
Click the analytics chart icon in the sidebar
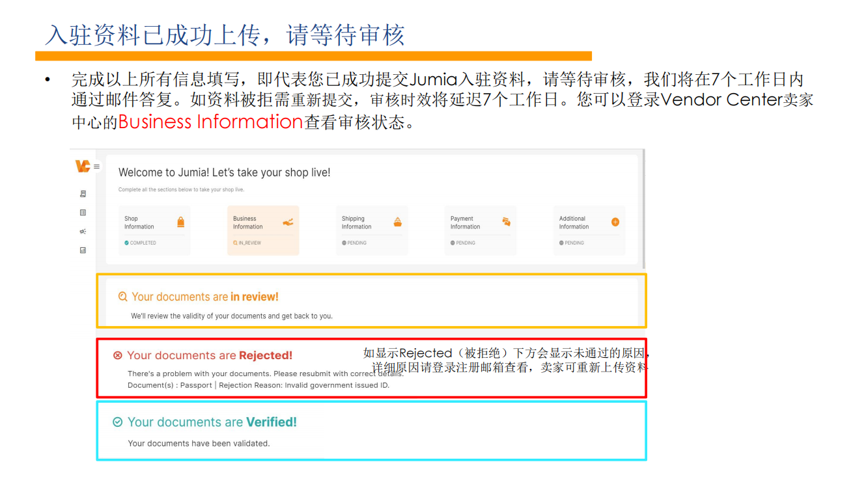pyautogui.click(x=83, y=249)
